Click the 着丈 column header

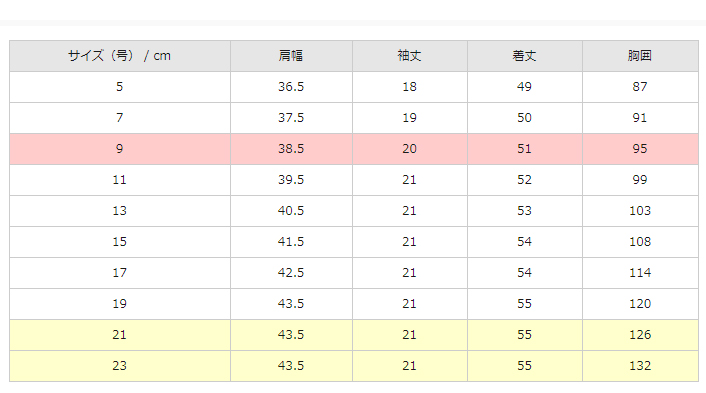click(x=525, y=56)
